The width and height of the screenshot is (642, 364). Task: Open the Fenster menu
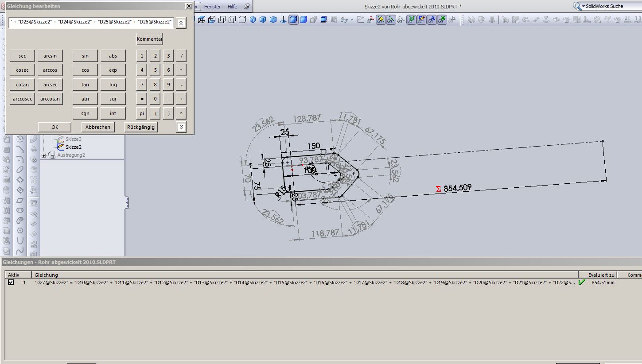coord(212,7)
